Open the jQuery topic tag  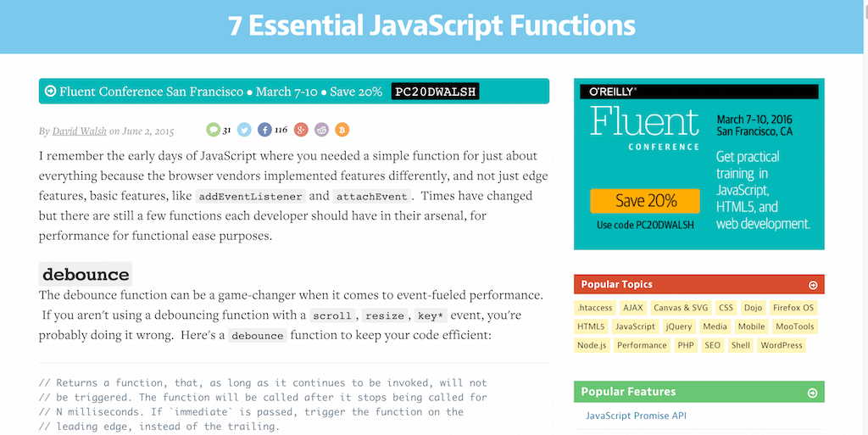[679, 326]
